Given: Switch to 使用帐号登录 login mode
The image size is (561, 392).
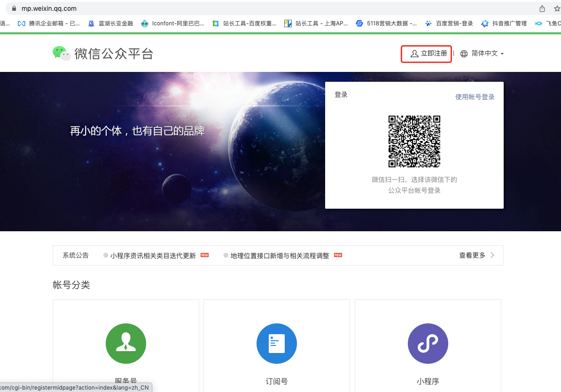Looking at the screenshot, I should click(475, 97).
